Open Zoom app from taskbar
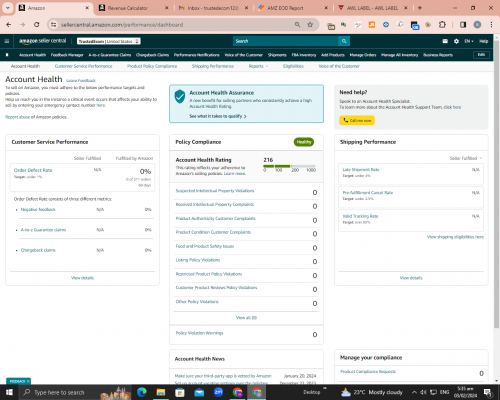This screenshot has width=500, height=400. (x=219, y=392)
